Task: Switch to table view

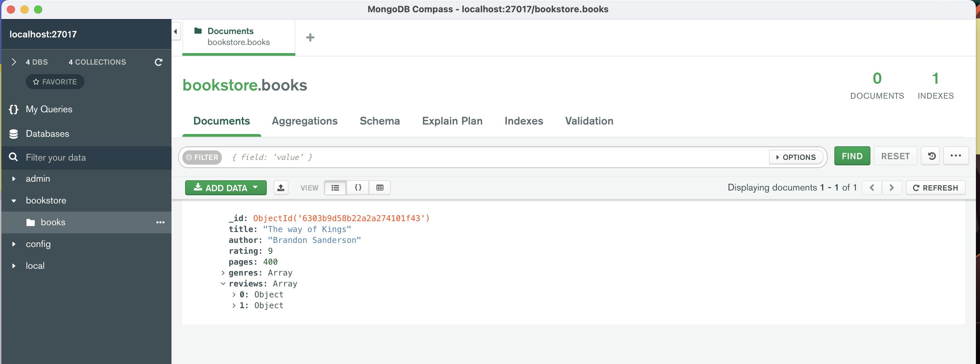Action: 380,187
